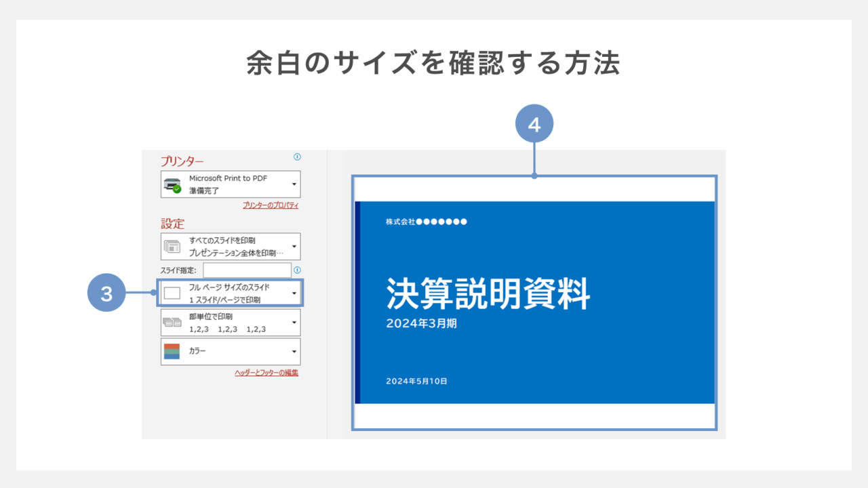
Task: Click the 2024年5月10日 date in the preview
Action: pos(416,382)
